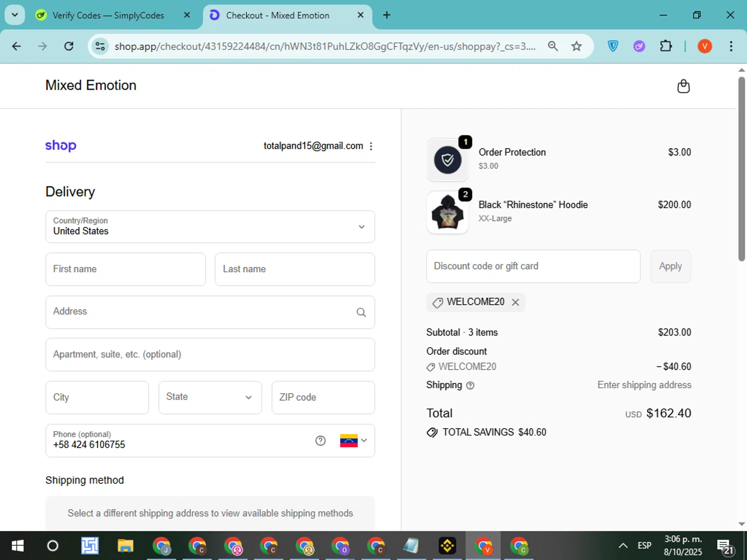Select the Checkout - Mixed Emotion tab
The image size is (747, 560).
coord(287,15)
